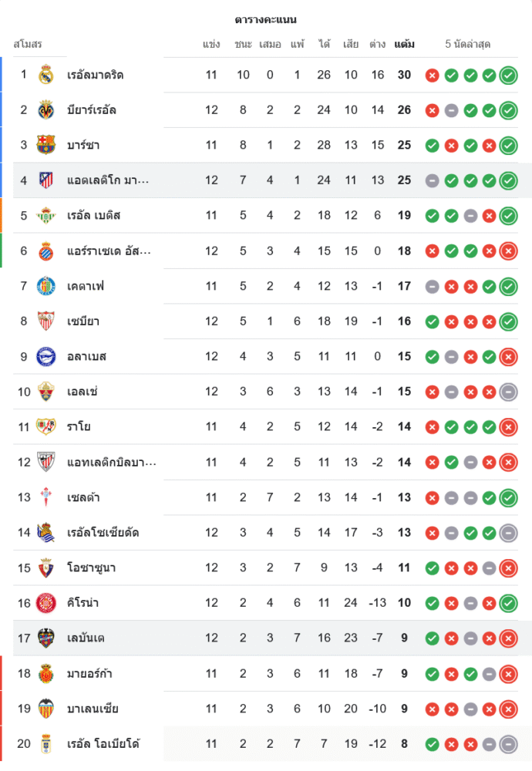
Task: Click the เรอัล โอเบียโด้ team name
Action: (103, 744)
